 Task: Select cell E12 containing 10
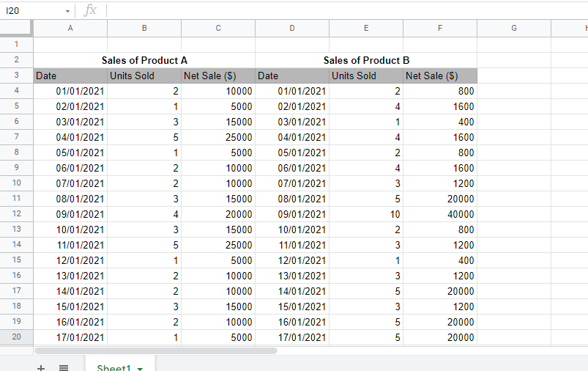coord(366,214)
